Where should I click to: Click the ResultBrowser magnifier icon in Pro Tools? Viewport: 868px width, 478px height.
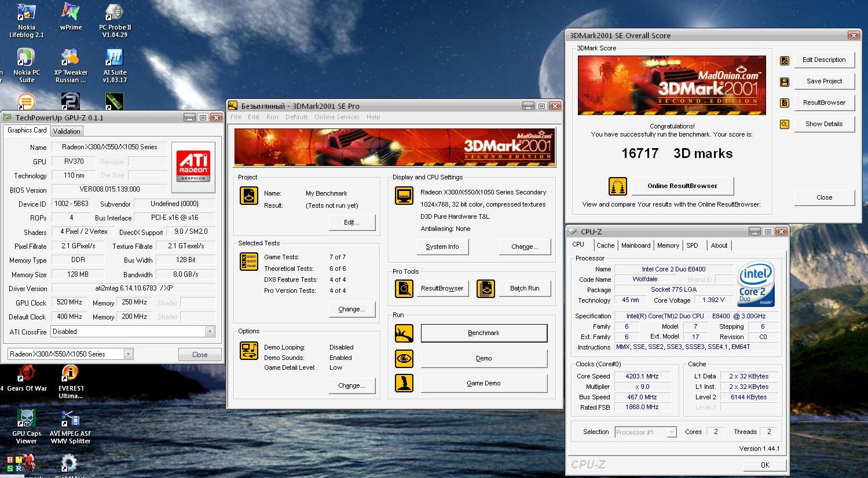[404, 288]
